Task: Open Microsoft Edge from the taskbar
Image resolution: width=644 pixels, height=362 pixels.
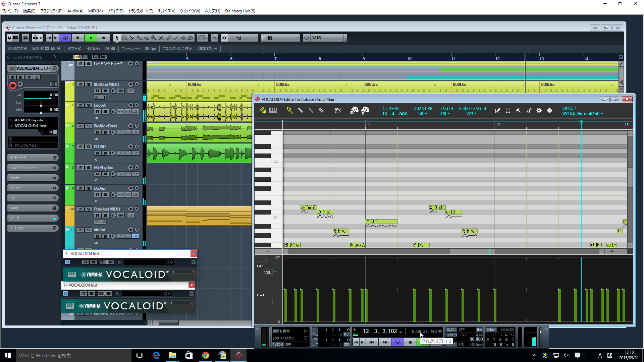Action: point(156,355)
